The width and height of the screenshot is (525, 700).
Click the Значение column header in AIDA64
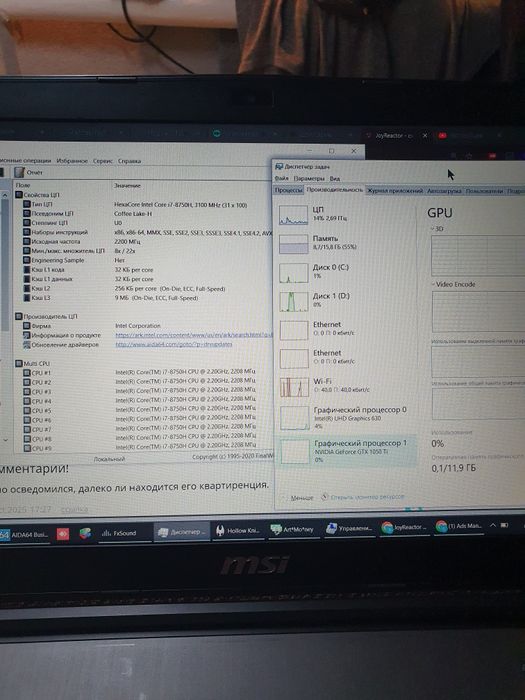(x=127, y=185)
